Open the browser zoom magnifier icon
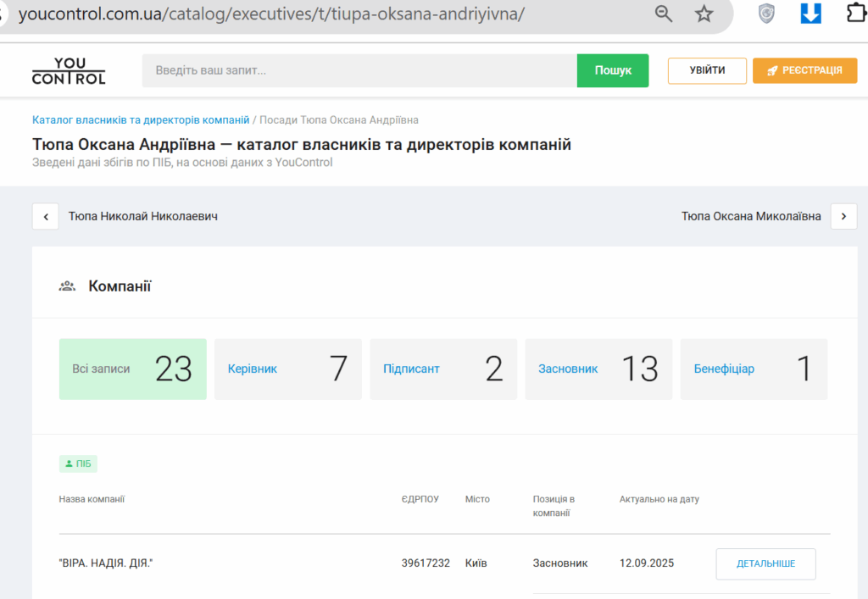 pyautogui.click(x=663, y=14)
